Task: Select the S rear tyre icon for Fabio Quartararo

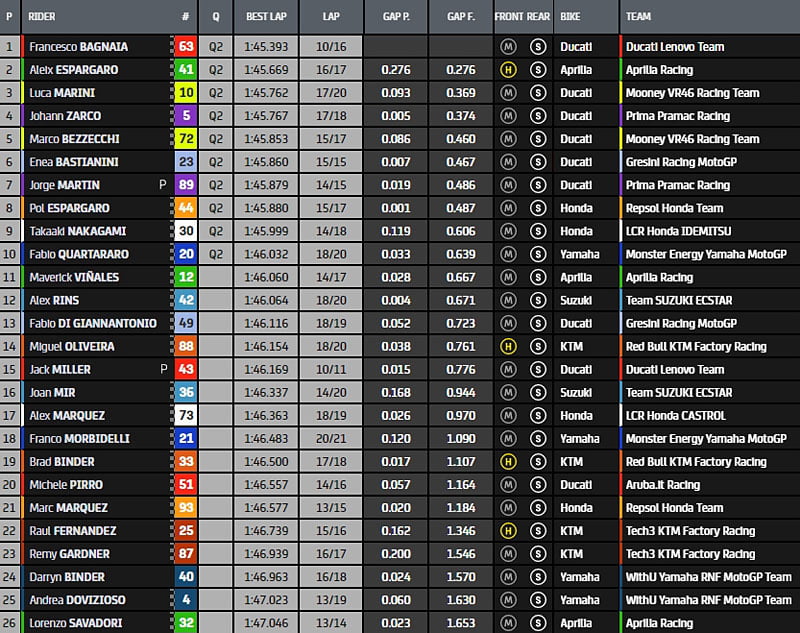Action: (538, 254)
